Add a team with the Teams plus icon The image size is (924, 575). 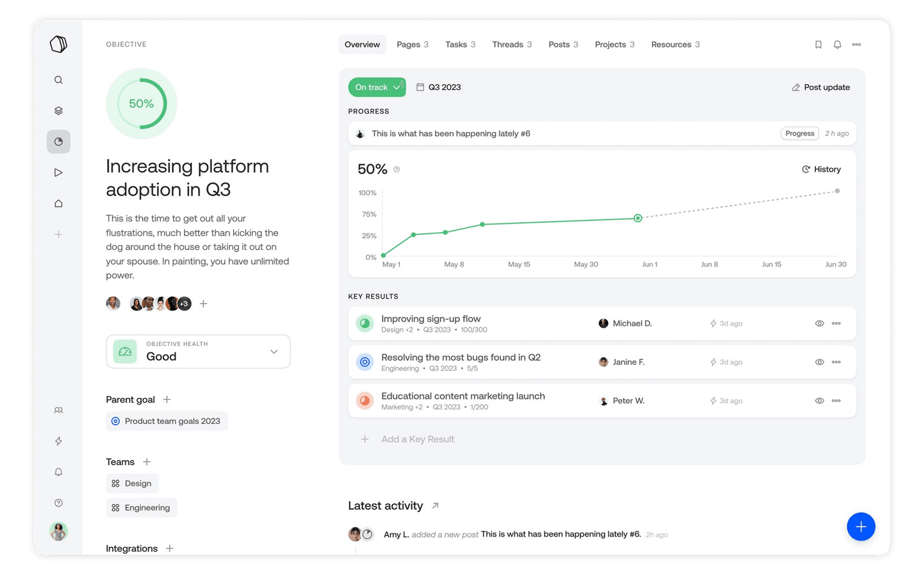(x=146, y=461)
